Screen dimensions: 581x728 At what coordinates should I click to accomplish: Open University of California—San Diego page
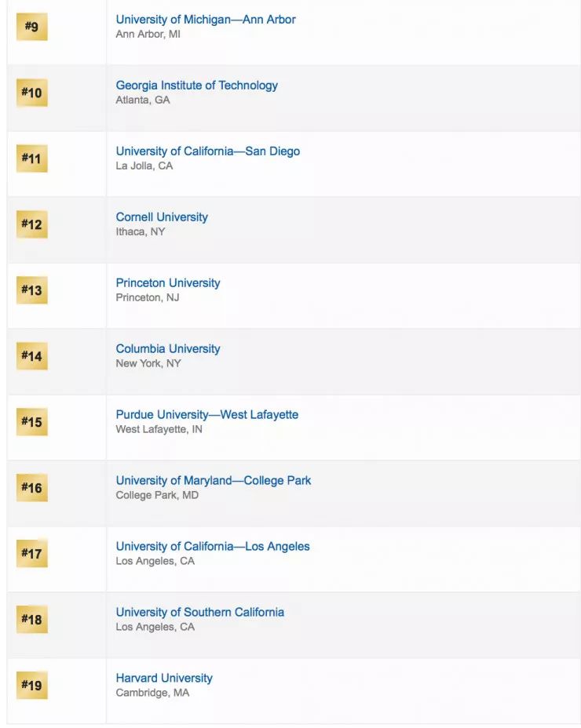click(207, 151)
